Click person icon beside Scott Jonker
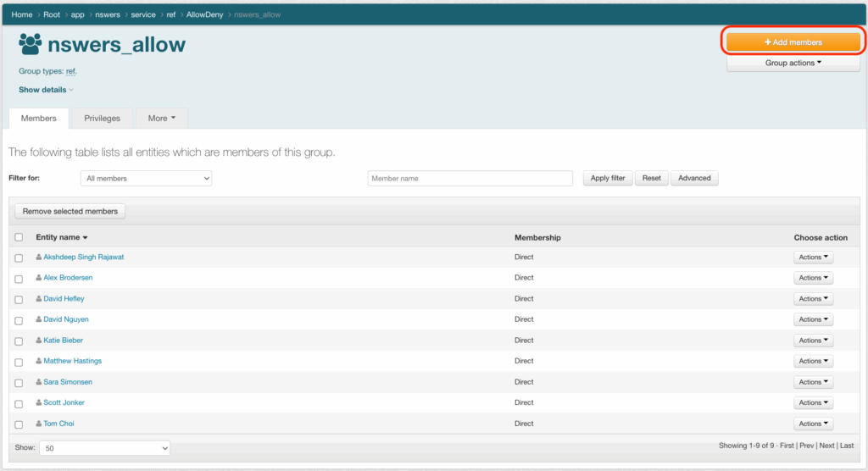The height and width of the screenshot is (471, 868). tap(38, 403)
